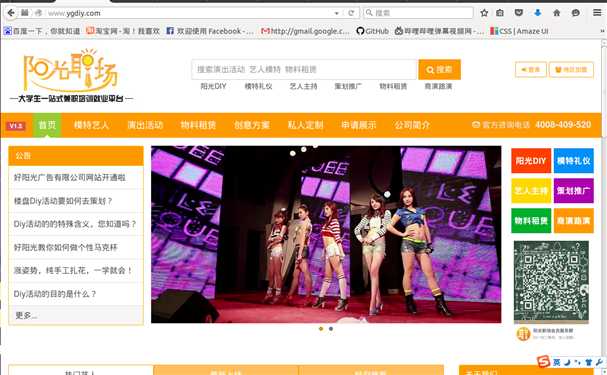The image size is (607, 375).
Task: Bookmark this page with the star icon
Action: coord(484,13)
